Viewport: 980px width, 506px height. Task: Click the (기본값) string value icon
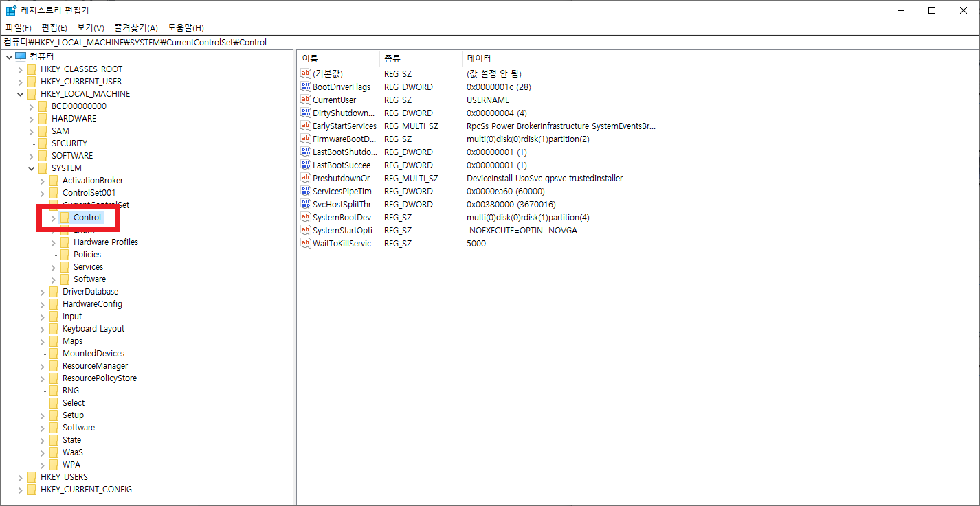tap(306, 73)
